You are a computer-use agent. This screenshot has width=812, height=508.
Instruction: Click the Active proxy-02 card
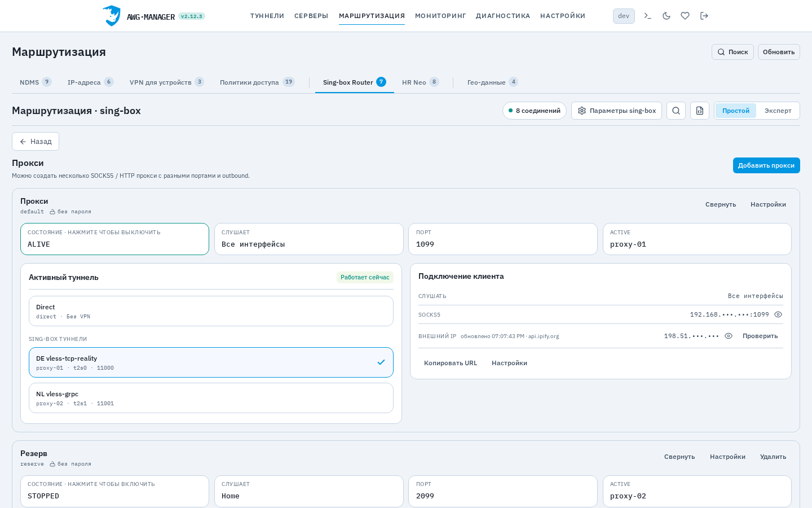click(x=697, y=491)
